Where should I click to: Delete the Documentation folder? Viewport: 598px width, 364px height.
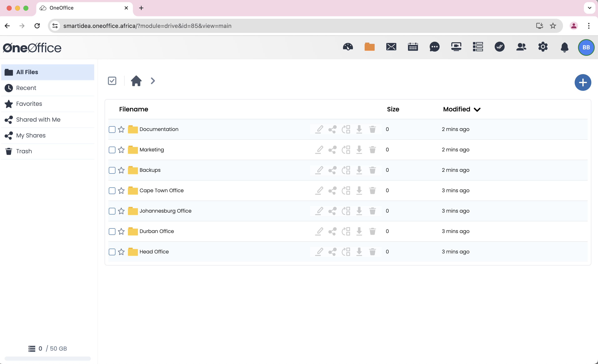(372, 129)
